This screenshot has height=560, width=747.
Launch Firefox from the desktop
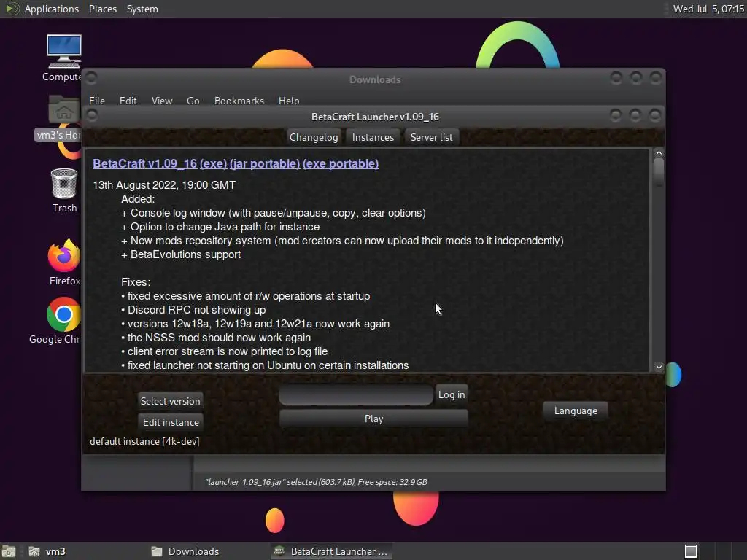pyautogui.click(x=64, y=262)
